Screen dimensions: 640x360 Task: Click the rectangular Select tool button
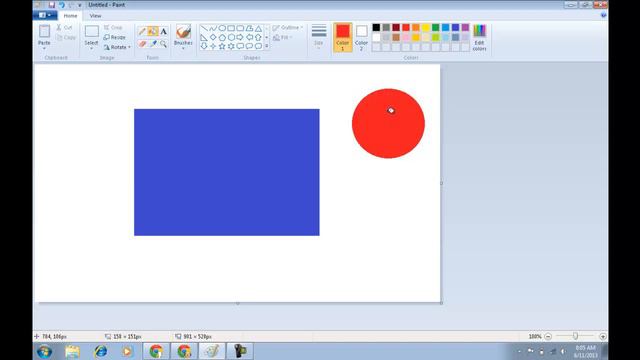click(x=91, y=31)
